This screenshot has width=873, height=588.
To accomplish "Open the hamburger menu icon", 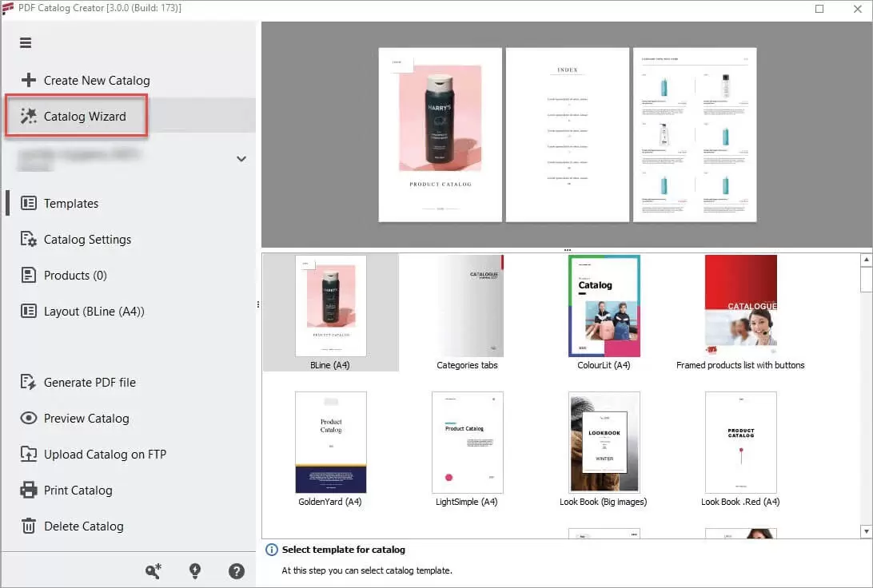I will tap(26, 43).
